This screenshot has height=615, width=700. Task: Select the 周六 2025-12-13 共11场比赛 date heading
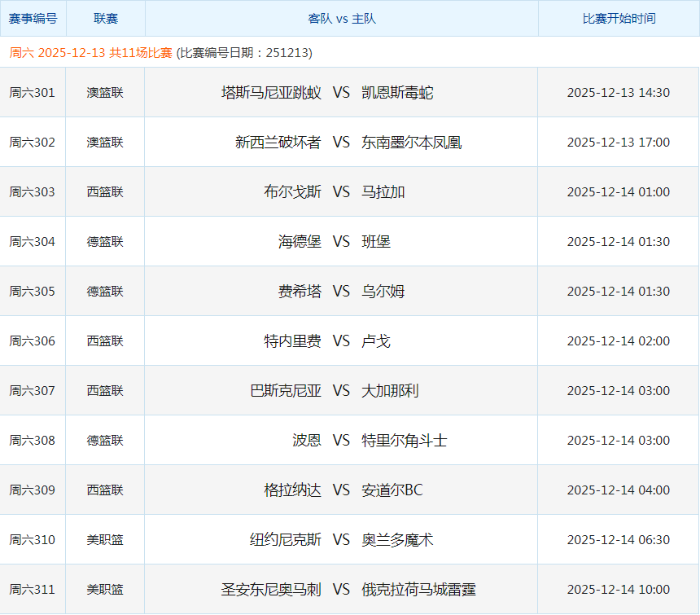[91, 53]
